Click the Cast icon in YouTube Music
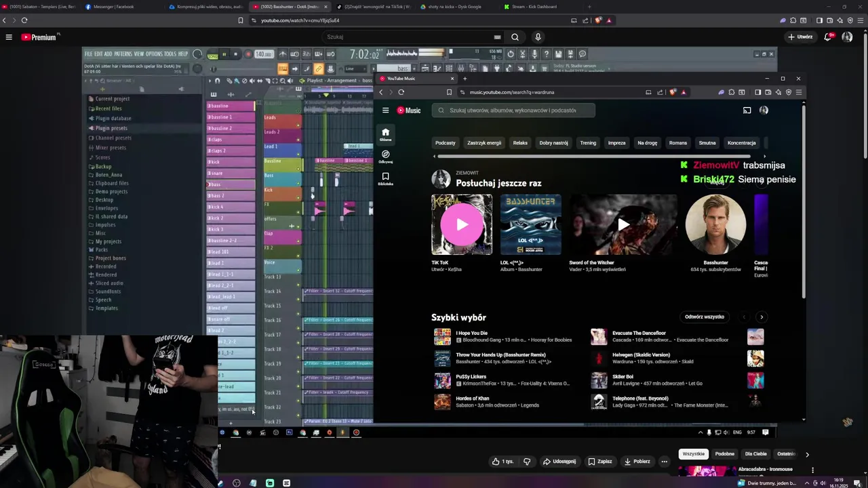Image resolution: width=868 pixels, height=488 pixels. pyautogui.click(x=747, y=110)
